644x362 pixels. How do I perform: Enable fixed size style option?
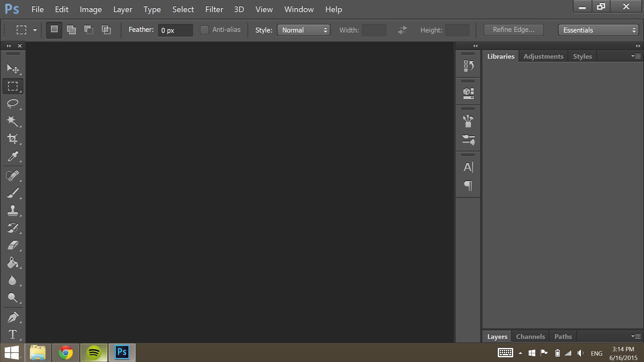[x=303, y=30]
